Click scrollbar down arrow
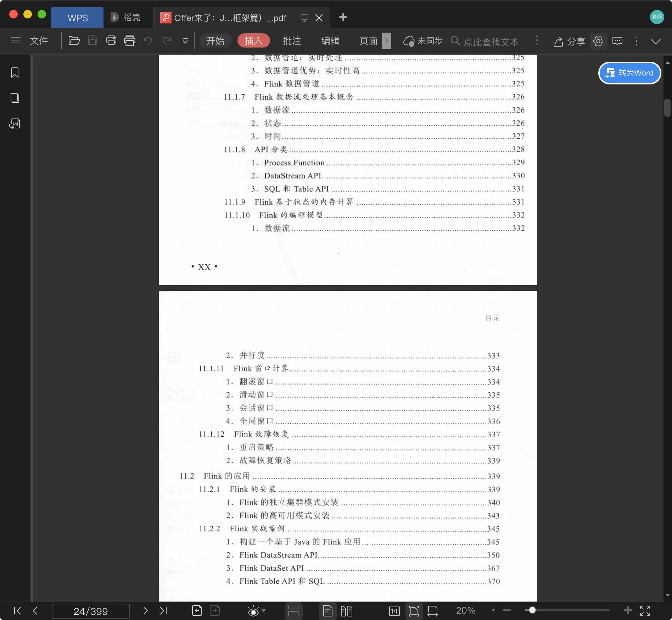Viewport: 672px width, 620px height. [x=667, y=595]
